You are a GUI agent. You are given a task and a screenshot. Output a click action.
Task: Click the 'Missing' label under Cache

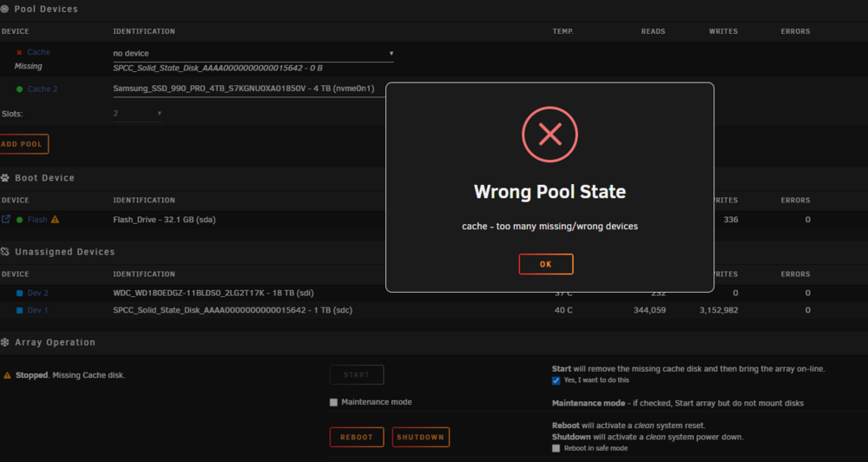[x=29, y=66]
